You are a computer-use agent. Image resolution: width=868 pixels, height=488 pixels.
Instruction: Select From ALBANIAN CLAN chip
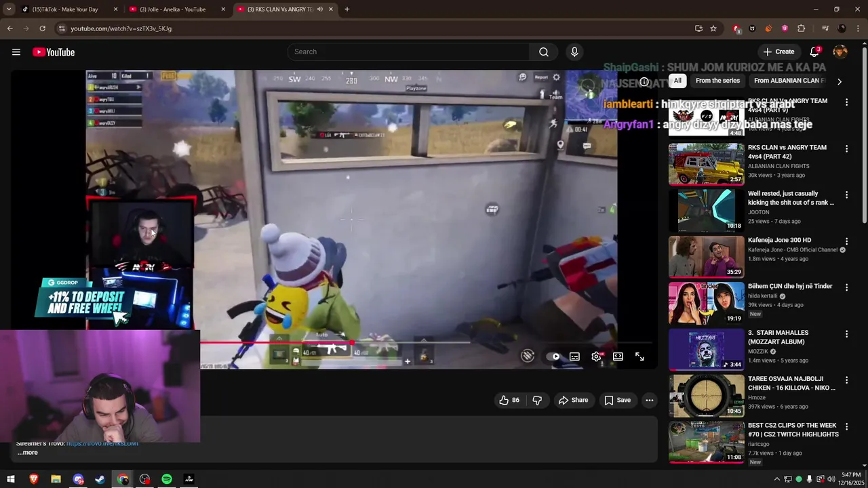tap(789, 81)
